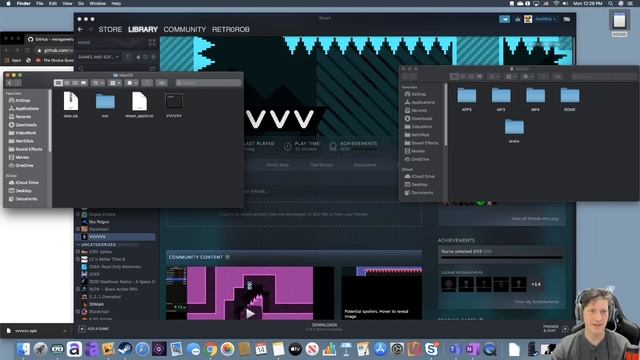This screenshot has width=640, height=360.
Task: Click the Steam back navigation arrow
Action: tap(80, 29)
